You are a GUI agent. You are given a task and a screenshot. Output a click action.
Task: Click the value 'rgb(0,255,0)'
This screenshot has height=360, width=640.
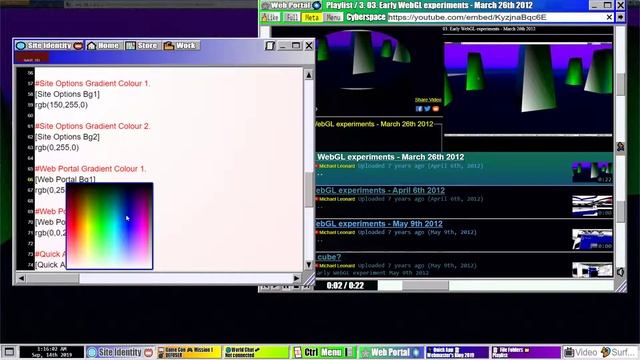pyautogui.click(x=57, y=147)
